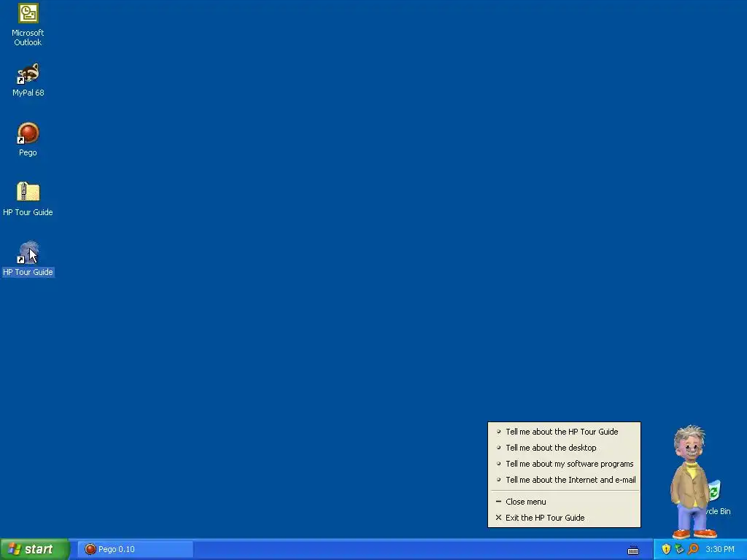The image size is (747, 560).
Task: Click the Safely Remove Hardware tray icon
Action: point(679,550)
